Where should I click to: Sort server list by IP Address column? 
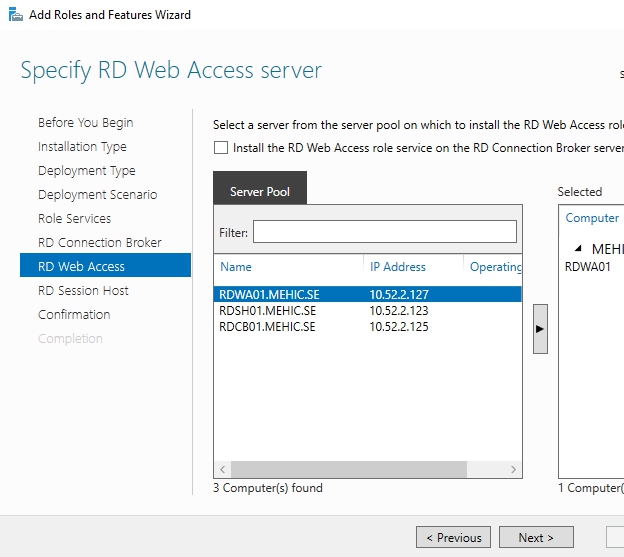[x=398, y=267]
